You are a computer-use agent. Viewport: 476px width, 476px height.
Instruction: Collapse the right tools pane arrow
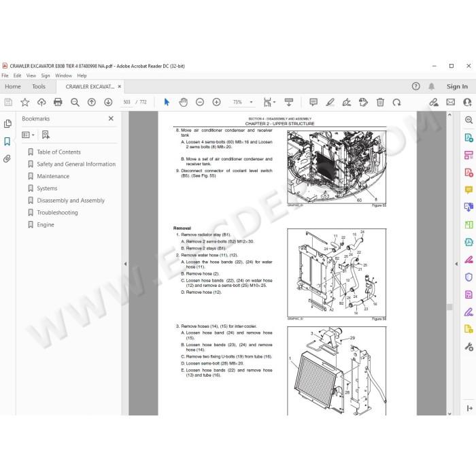[456, 264]
